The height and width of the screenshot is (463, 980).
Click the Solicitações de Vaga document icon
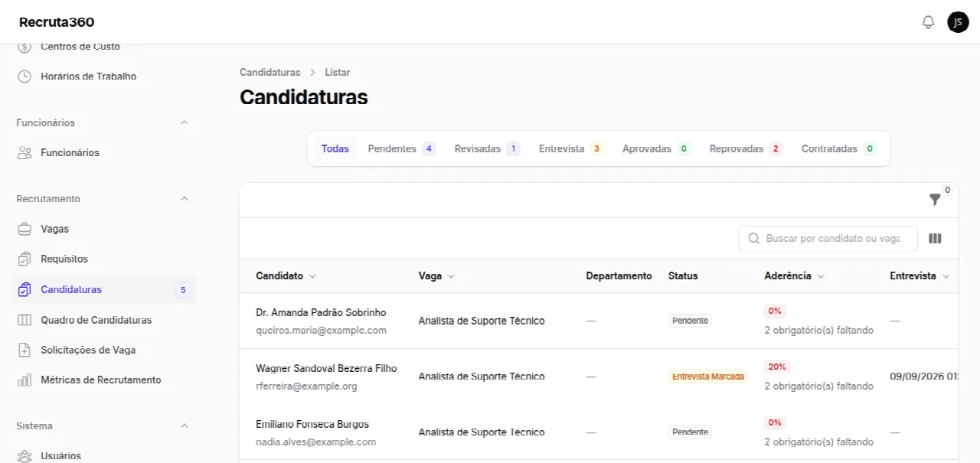pos(24,350)
